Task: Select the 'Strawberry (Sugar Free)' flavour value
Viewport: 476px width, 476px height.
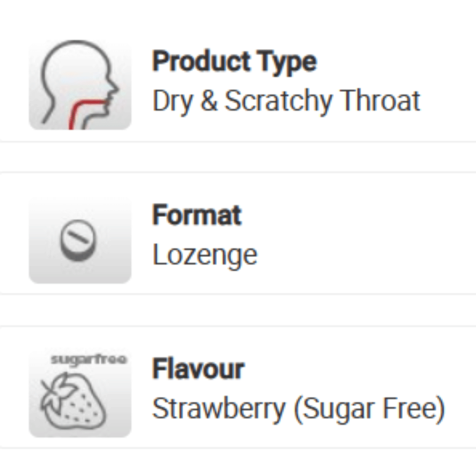Action: click(x=298, y=409)
